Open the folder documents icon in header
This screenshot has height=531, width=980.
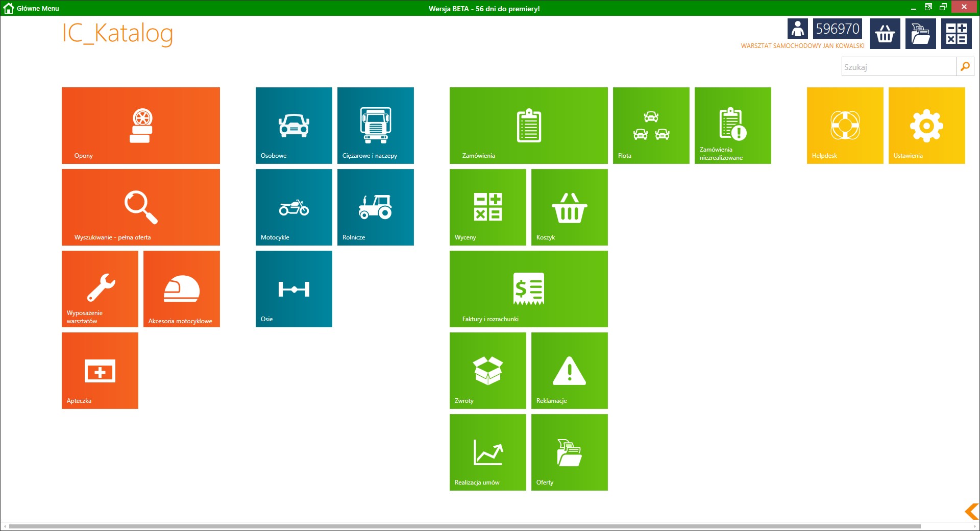click(920, 34)
